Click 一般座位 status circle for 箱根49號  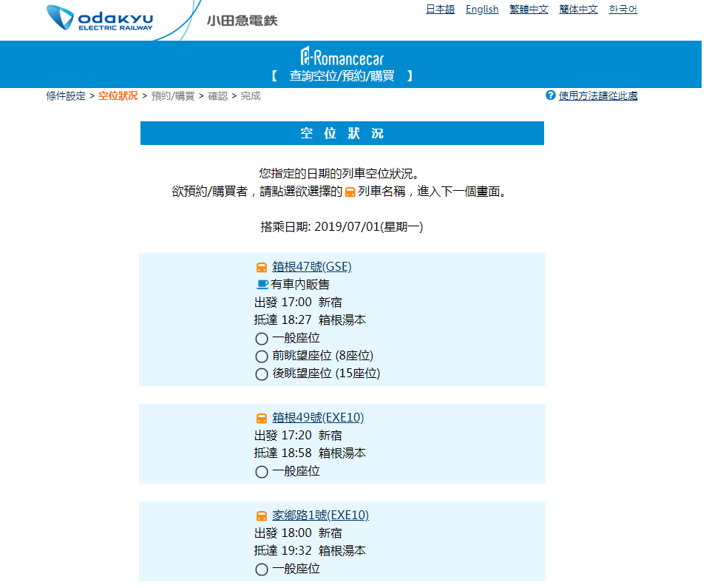[262, 472]
